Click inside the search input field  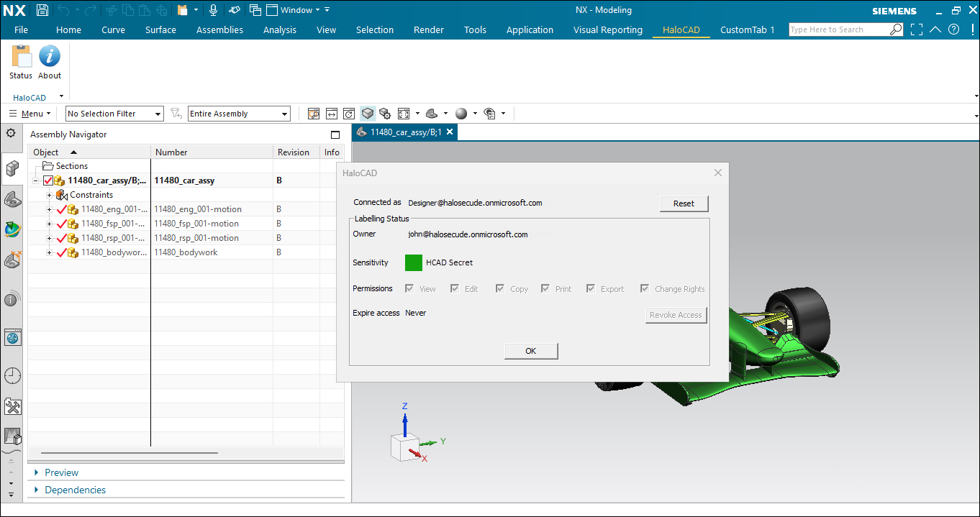coord(838,29)
